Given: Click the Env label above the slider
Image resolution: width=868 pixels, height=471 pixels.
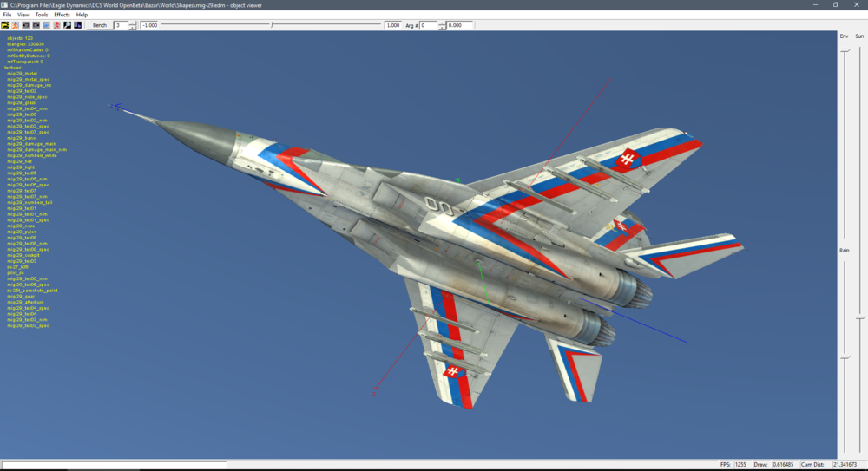Looking at the screenshot, I should pos(844,36).
